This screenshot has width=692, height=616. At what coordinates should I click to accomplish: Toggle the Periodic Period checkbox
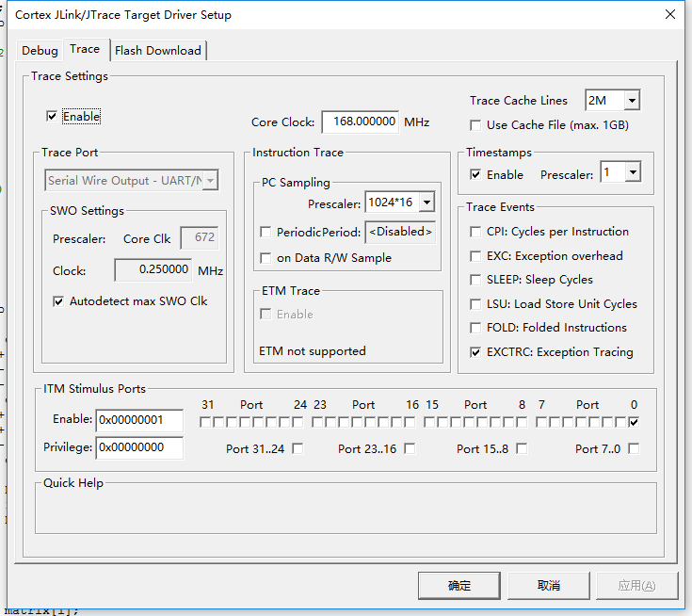(x=266, y=232)
